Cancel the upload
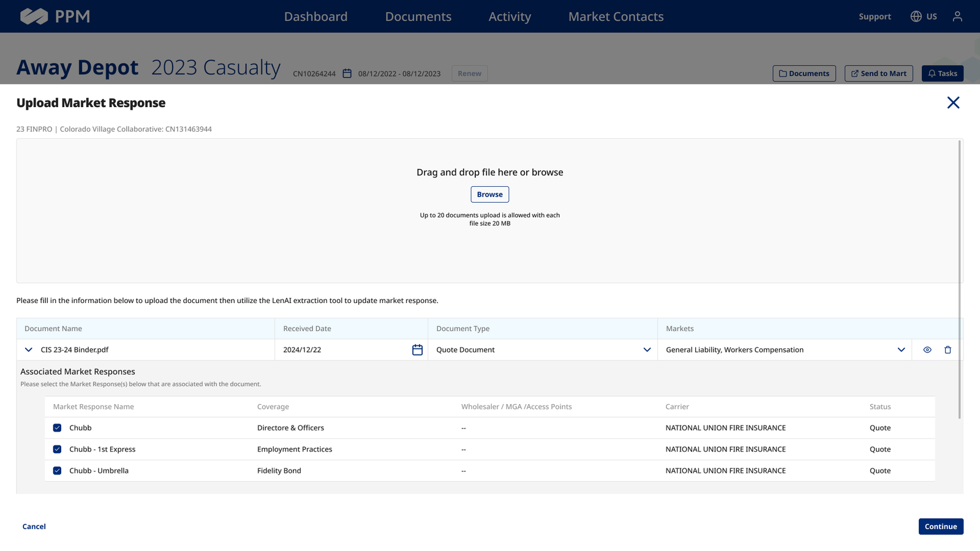This screenshot has width=980, height=551. [x=34, y=527]
